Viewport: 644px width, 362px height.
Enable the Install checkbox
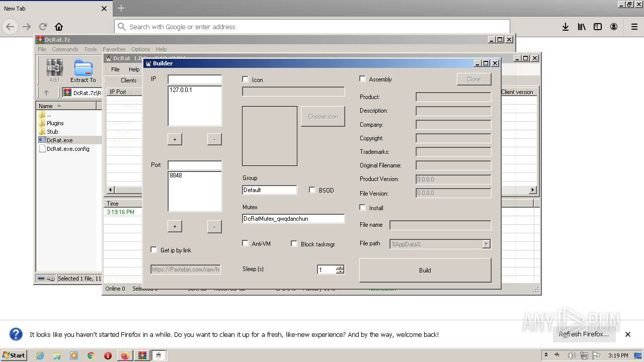click(362, 208)
